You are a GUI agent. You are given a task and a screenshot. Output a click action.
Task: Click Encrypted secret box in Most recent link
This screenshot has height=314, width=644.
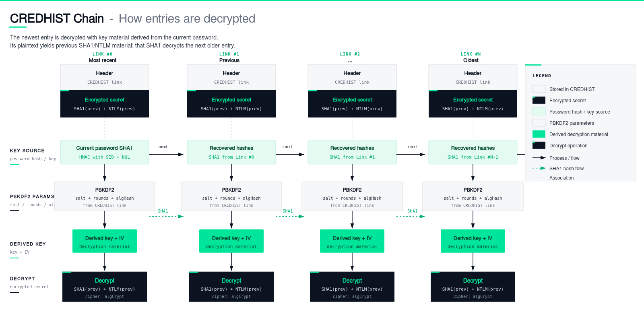click(105, 104)
